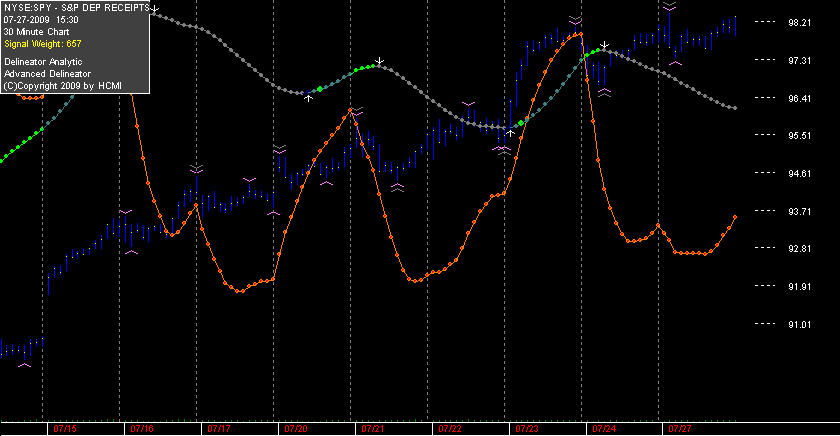Select the 07/22 date label
Viewport: 840px width, 436px height.
[450, 429]
